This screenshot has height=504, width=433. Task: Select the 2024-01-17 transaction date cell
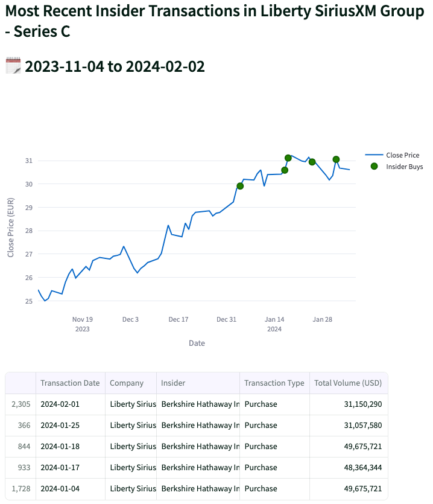click(x=71, y=468)
